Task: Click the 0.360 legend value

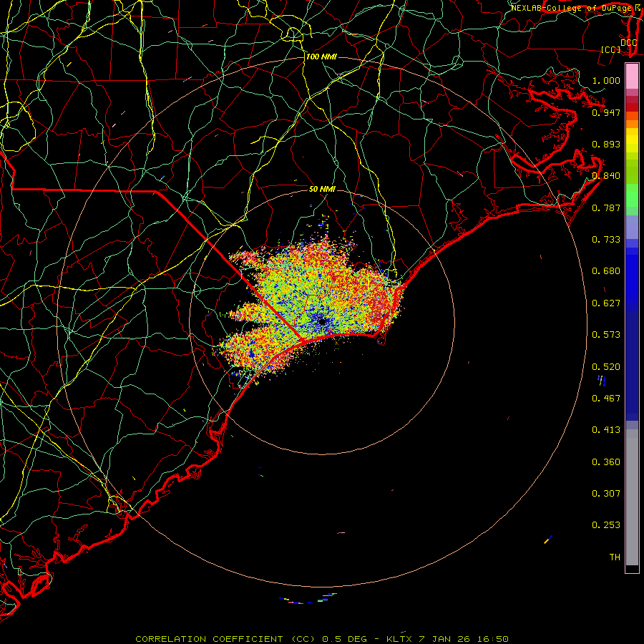Action: tap(606, 462)
